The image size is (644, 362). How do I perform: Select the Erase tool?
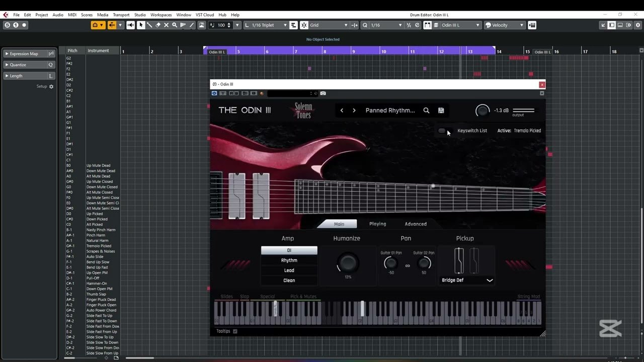(x=158, y=25)
